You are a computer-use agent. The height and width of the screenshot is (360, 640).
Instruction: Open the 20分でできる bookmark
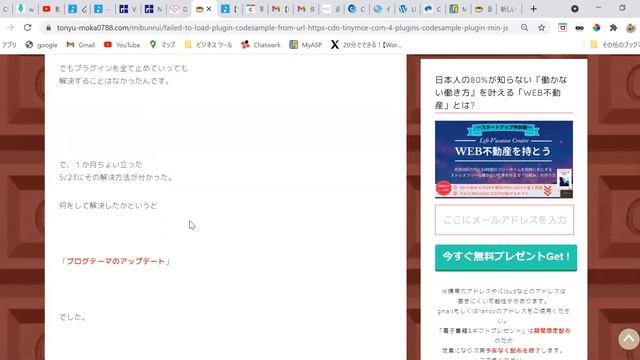click(x=366, y=45)
